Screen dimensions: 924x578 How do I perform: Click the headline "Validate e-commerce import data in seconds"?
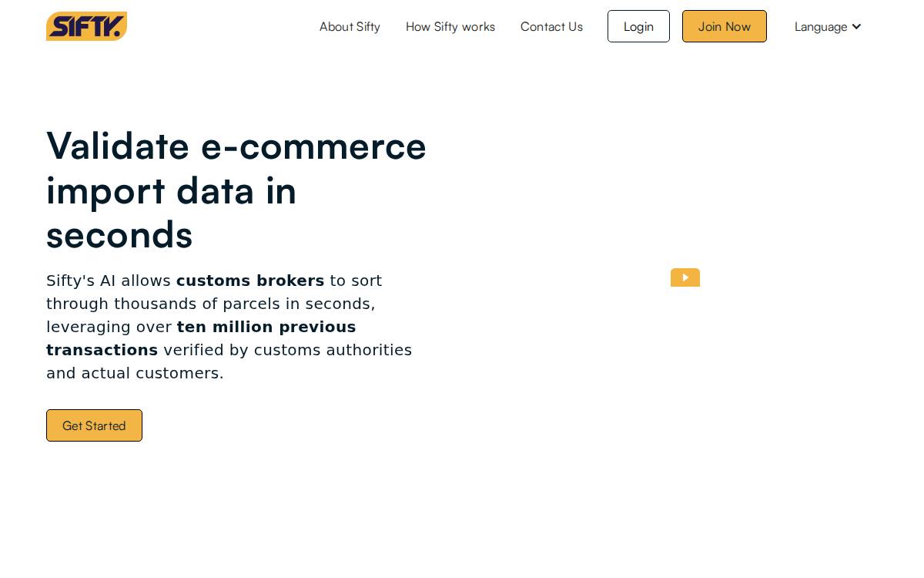236,190
